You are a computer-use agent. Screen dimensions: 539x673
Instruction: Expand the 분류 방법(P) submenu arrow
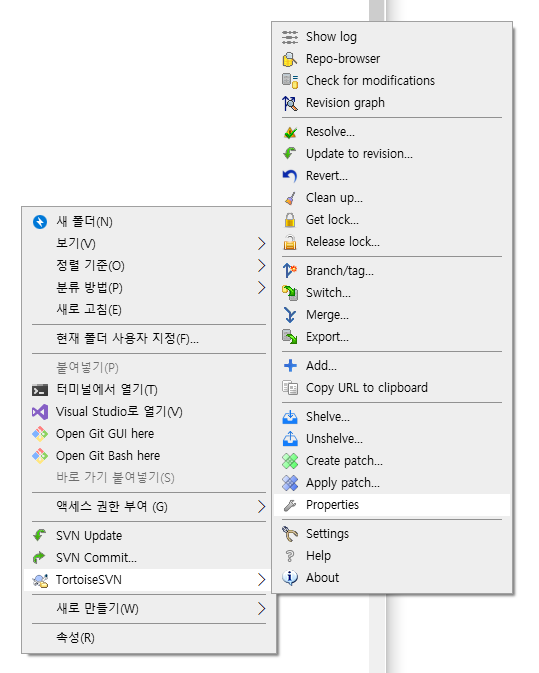[x=261, y=288]
